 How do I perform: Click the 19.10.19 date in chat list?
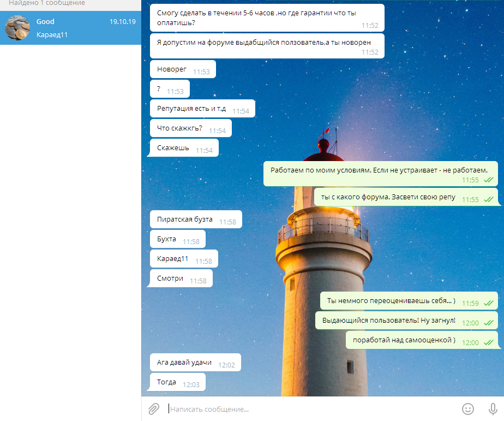tap(123, 21)
